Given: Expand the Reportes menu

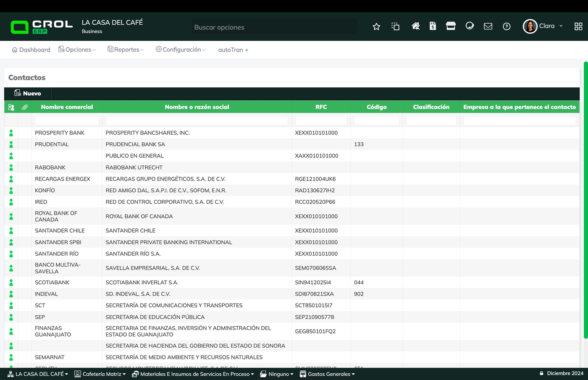Looking at the screenshot, I should (x=126, y=50).
